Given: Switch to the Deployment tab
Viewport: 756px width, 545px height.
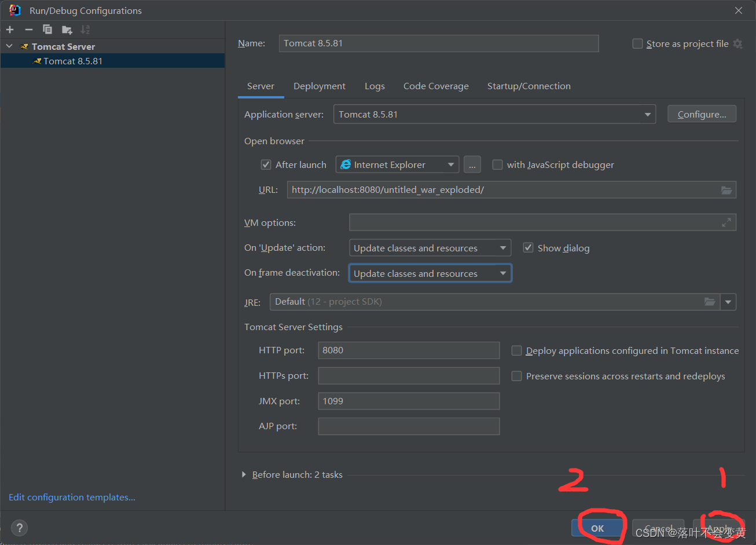Looking at the screenshot, I should [320, 86].
